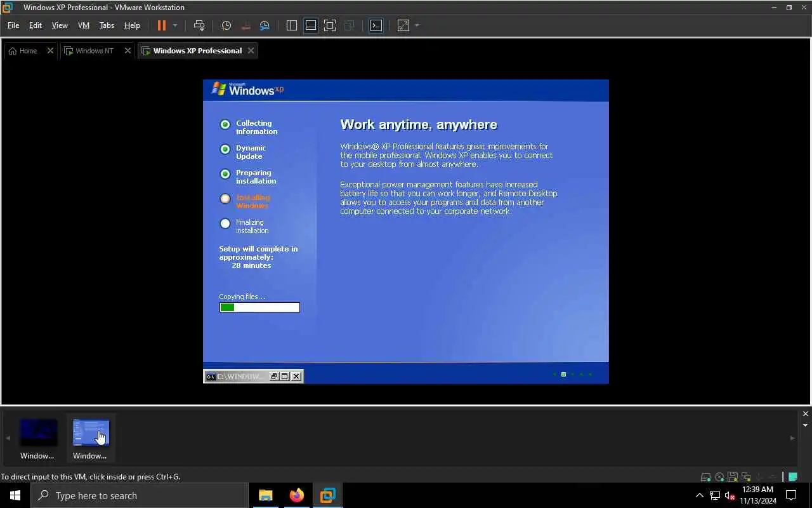Click the Copying files progress bar
812x508 pixels.
259,307
